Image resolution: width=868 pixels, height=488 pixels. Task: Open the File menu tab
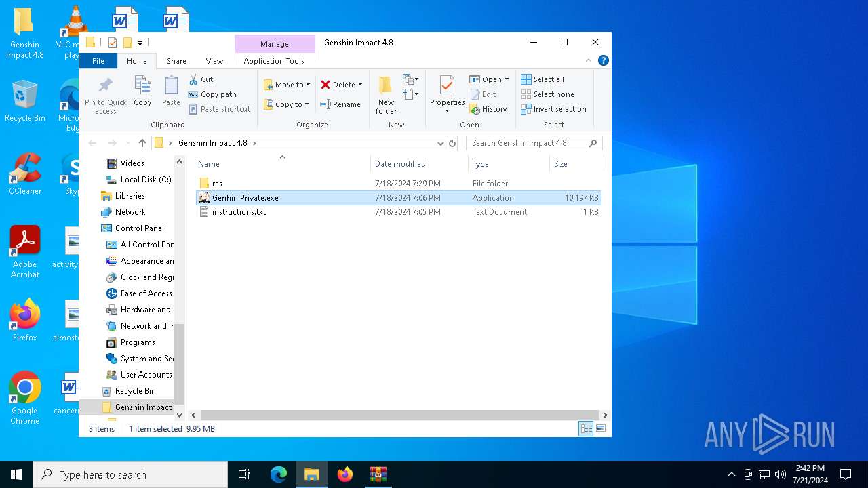(98, 61)
